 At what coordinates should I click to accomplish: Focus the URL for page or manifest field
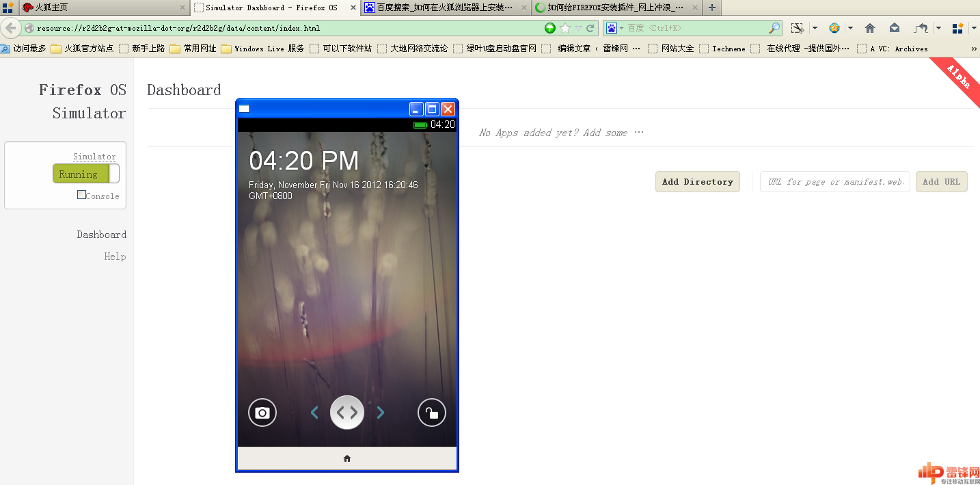pyautogui.click(x=835, y=181)
